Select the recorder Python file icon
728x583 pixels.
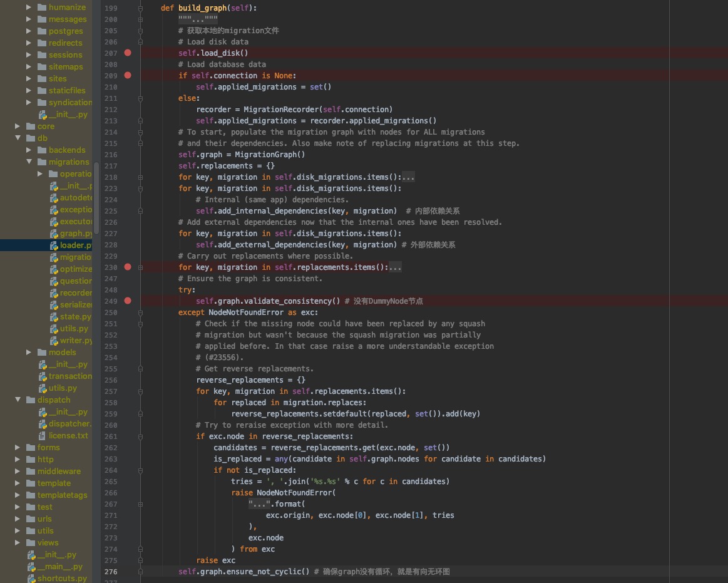pos(54,293)
